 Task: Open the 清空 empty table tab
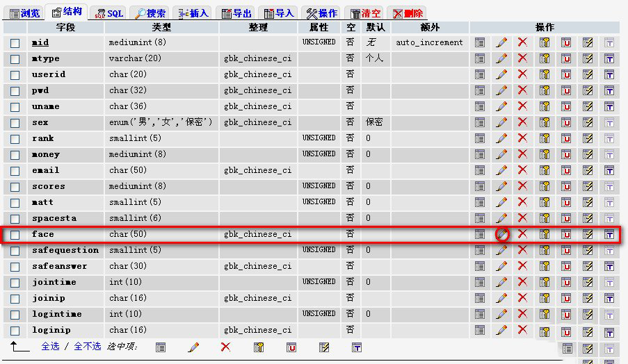tap(365, 13)
